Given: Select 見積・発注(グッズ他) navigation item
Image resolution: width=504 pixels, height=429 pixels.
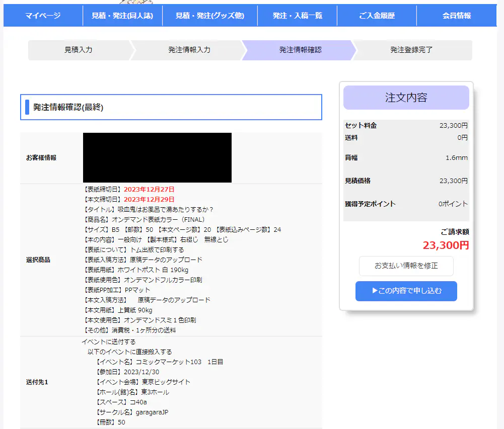Looking at the screenshot, I should click(x=209, y=16).
